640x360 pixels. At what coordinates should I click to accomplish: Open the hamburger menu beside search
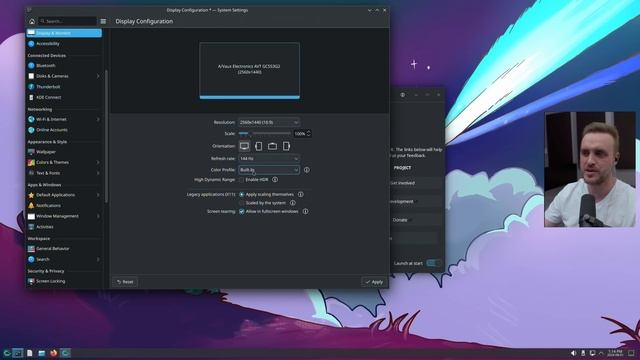[103, 21]
